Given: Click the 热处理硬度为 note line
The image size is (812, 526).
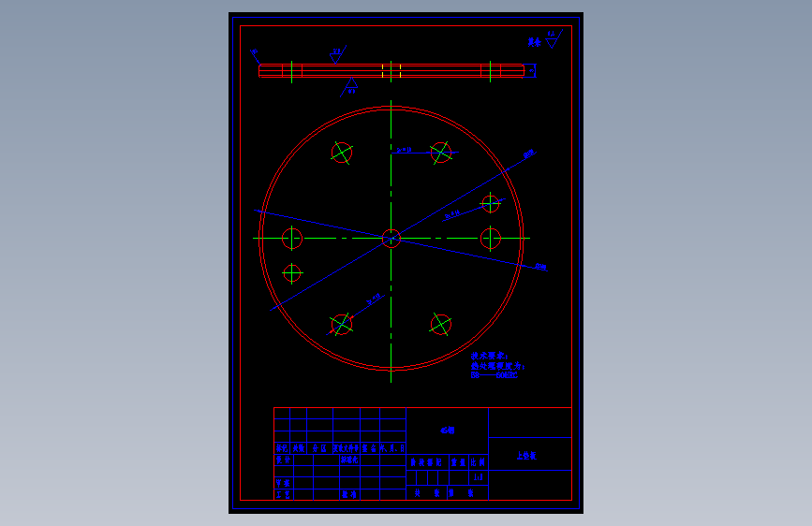Looking at the screenshot, I should click(497, 366).
